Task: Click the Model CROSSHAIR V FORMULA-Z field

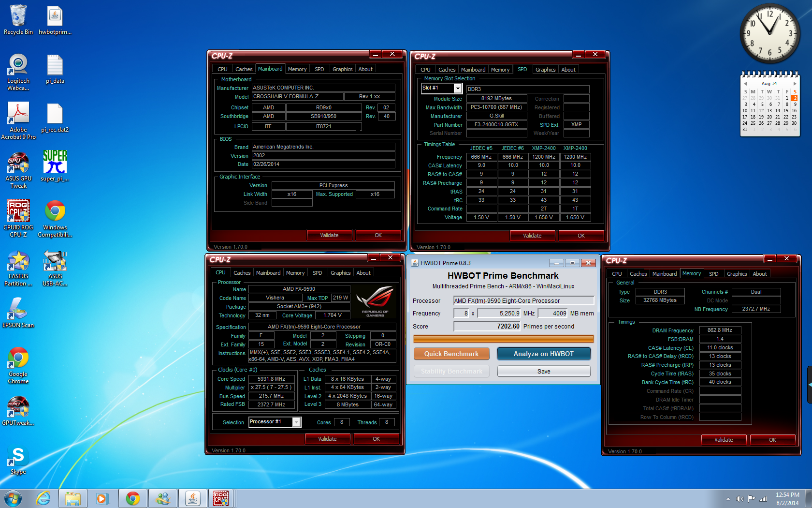Action: coord(297,96)
